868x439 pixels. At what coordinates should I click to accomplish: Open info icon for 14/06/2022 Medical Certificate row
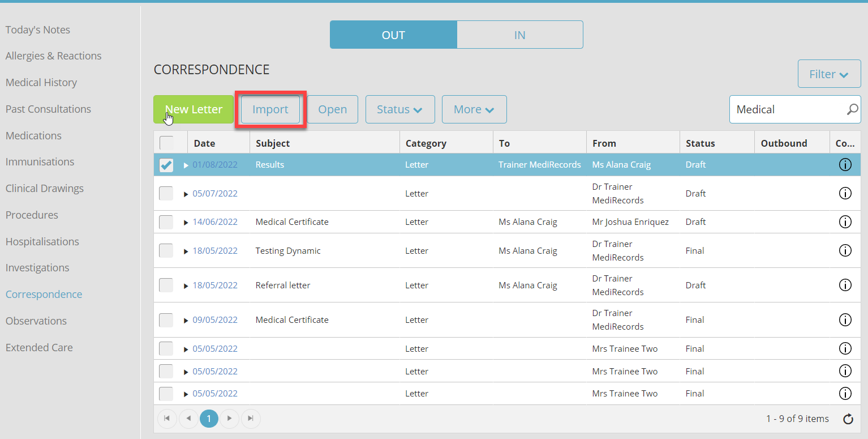[x=845, y=222]
